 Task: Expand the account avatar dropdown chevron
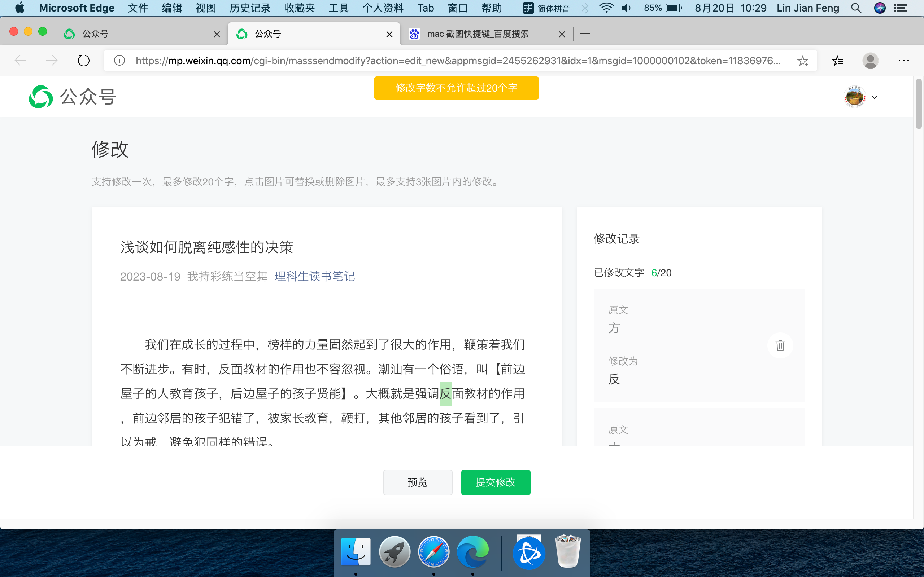[x=875, y=97]
